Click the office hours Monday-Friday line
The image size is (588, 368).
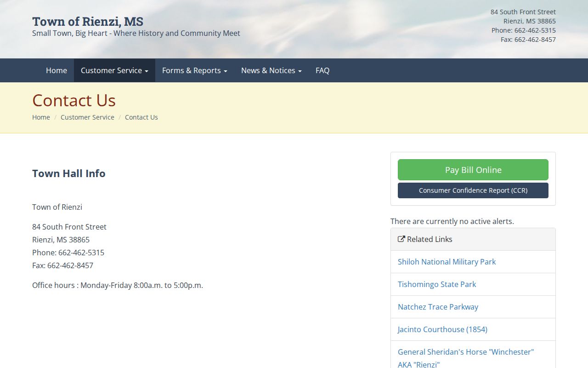(118, 285)
